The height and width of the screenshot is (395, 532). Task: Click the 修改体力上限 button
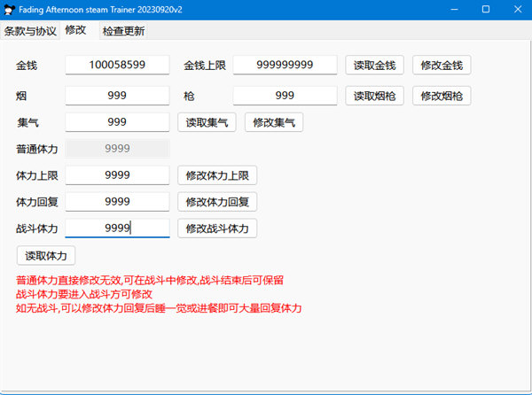coord(217,175)
